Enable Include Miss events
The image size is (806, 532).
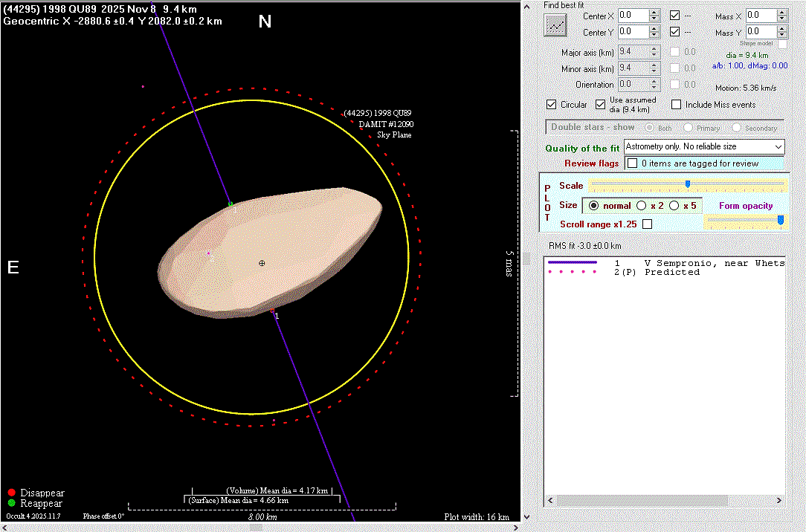click(x=676, y=105)
